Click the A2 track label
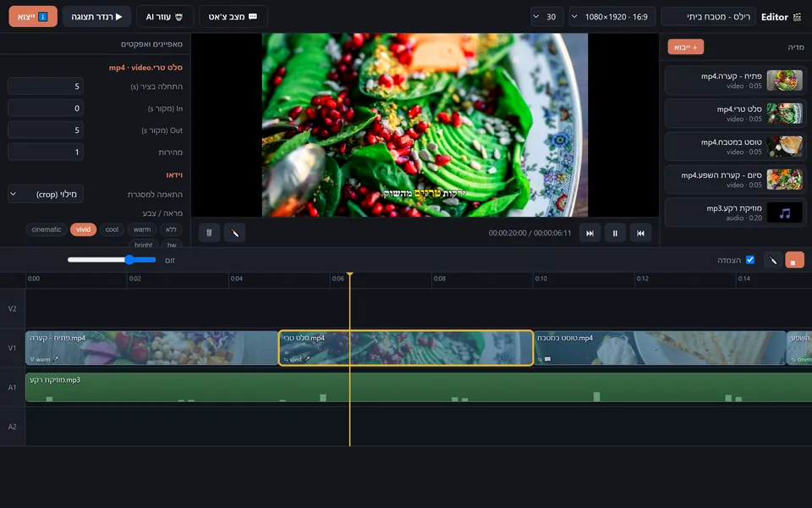Image resolution: width=812 pixels, height=508 pixels. click(13, 427)
